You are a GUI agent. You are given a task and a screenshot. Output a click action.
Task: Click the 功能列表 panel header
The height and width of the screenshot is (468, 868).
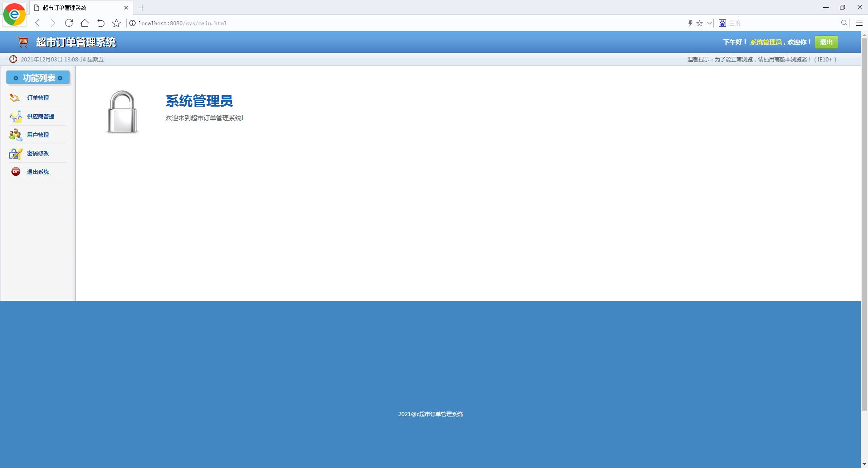38,78
